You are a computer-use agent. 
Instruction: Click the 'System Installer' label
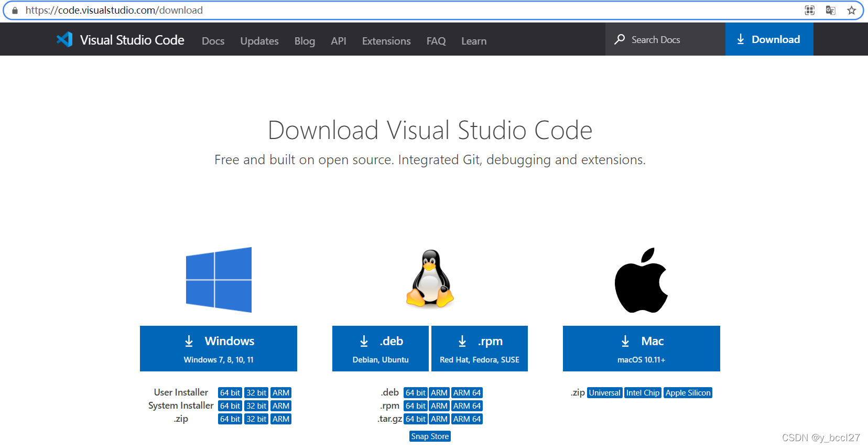181,406
